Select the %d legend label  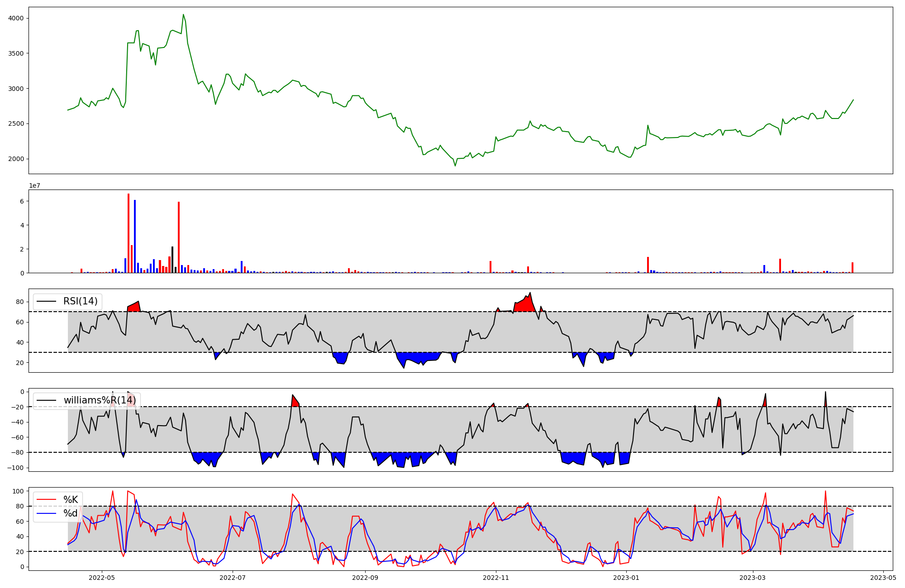pyautogui.click(x=71, y=513)
